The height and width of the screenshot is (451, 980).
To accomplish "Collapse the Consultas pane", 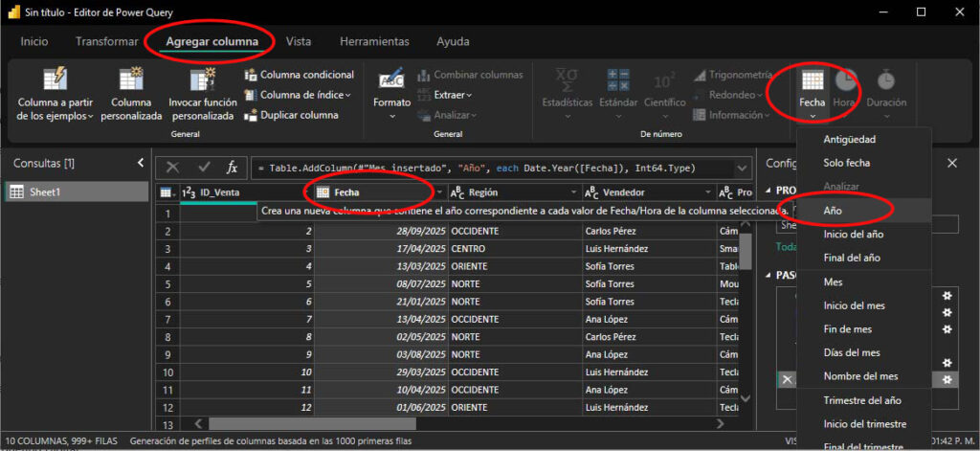I will click(140, 164).
